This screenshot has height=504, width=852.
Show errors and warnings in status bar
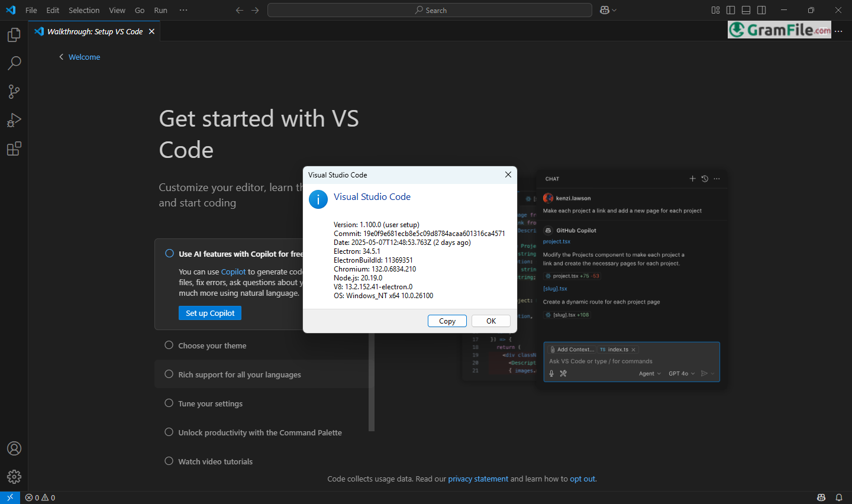coord(40,497)
